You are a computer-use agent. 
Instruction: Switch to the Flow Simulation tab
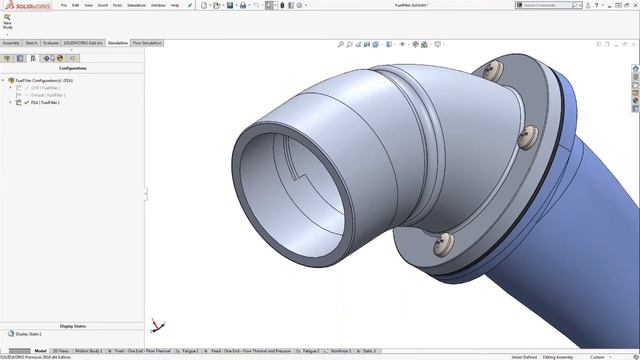tap(147, 43)
